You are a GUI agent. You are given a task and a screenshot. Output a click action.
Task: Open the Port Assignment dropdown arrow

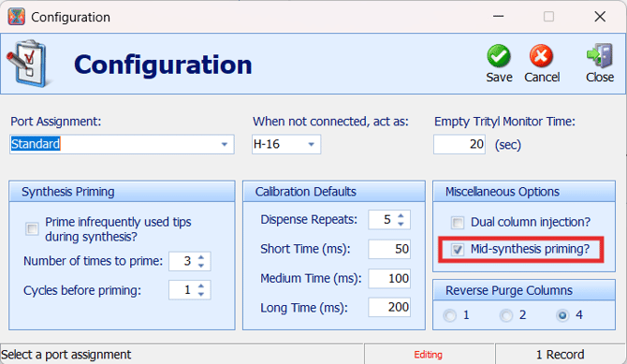(x=225, y=144)
